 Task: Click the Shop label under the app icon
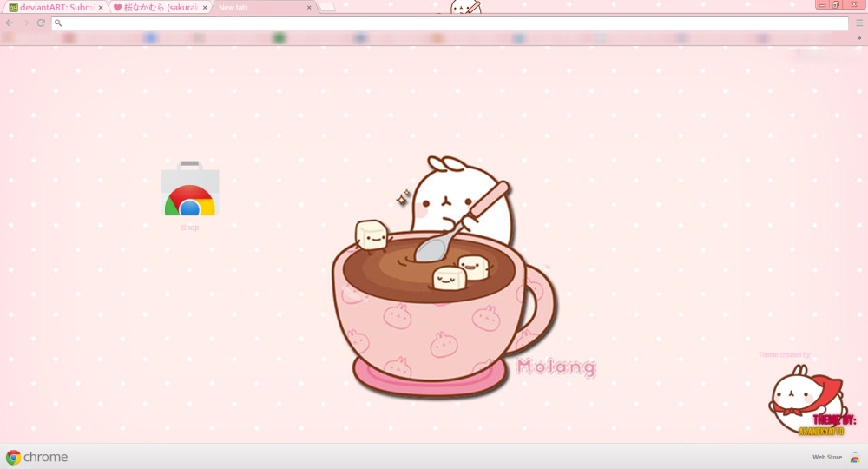[x=190, y=228]
